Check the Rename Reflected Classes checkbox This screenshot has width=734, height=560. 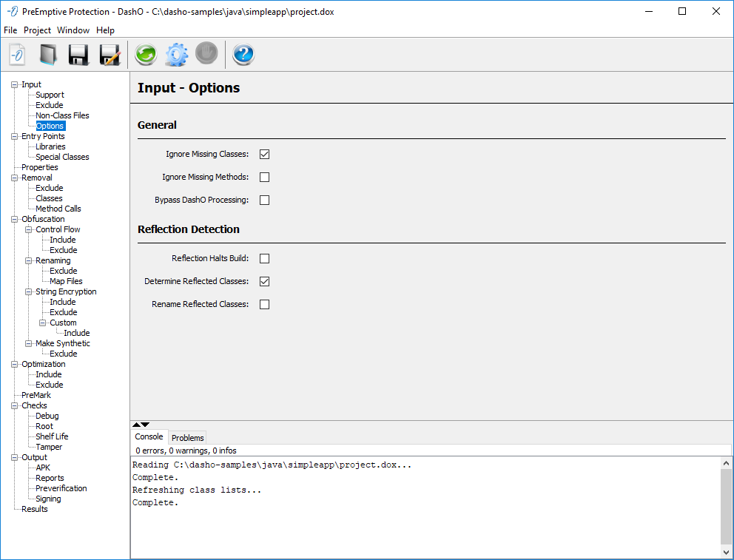[x=264, y=304]
